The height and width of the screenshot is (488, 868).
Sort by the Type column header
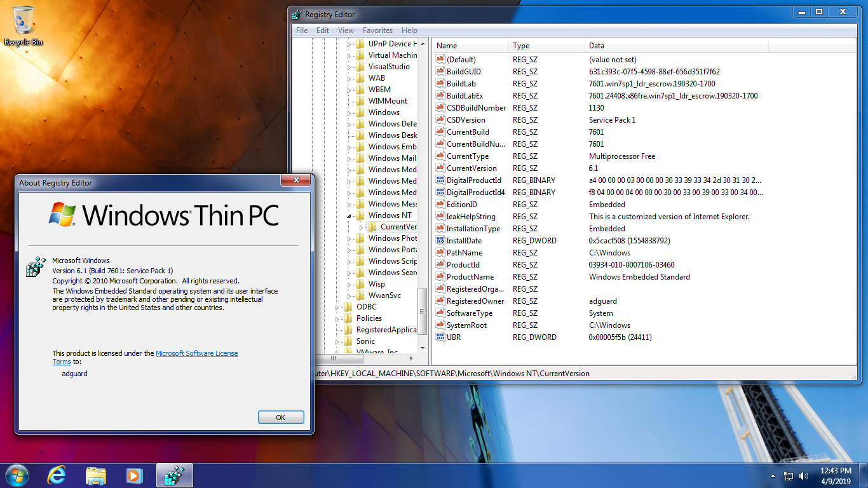click(547, 46)
